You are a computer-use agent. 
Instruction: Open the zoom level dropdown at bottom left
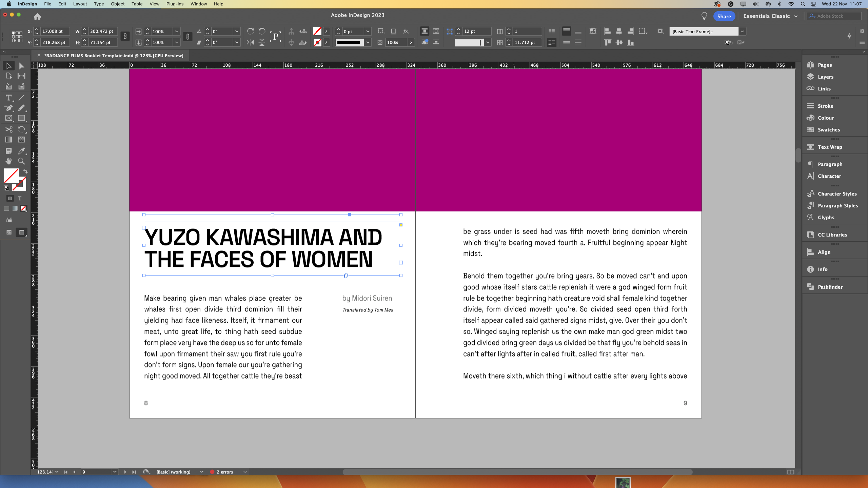pyautogui.click(x=56, y=472)
